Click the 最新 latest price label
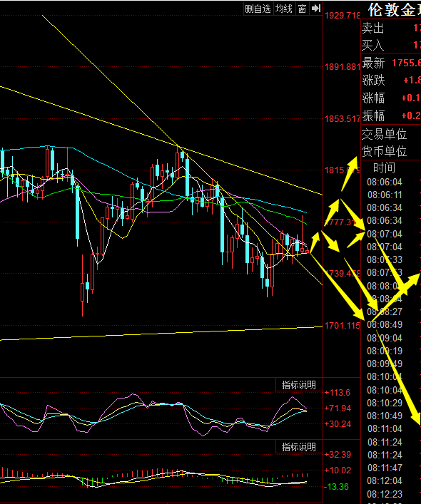421x504 pixels. (373, 63)
